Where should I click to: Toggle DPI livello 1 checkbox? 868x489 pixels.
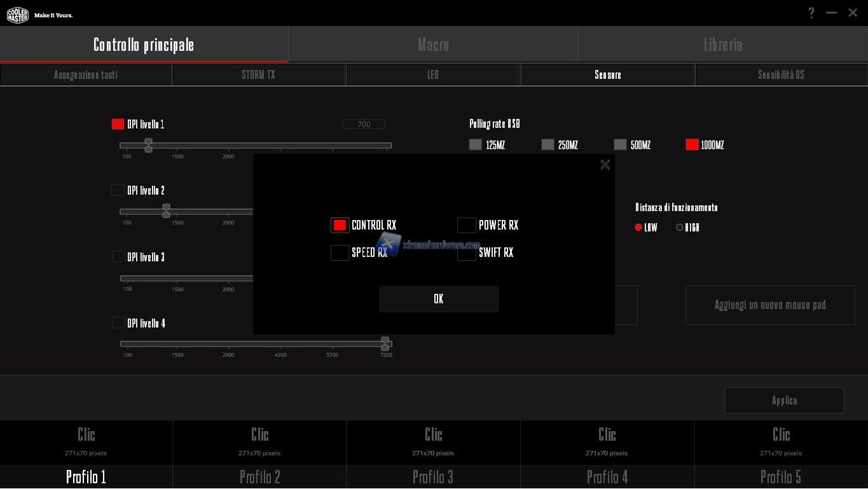point(118,124)
